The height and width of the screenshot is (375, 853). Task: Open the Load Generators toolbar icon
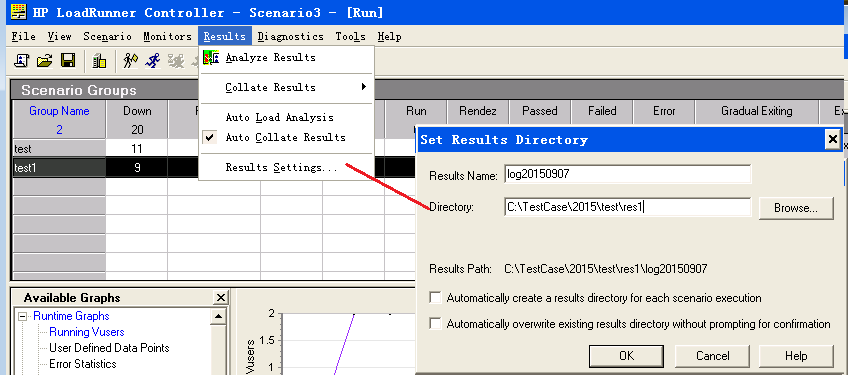[x=100, y=60]
